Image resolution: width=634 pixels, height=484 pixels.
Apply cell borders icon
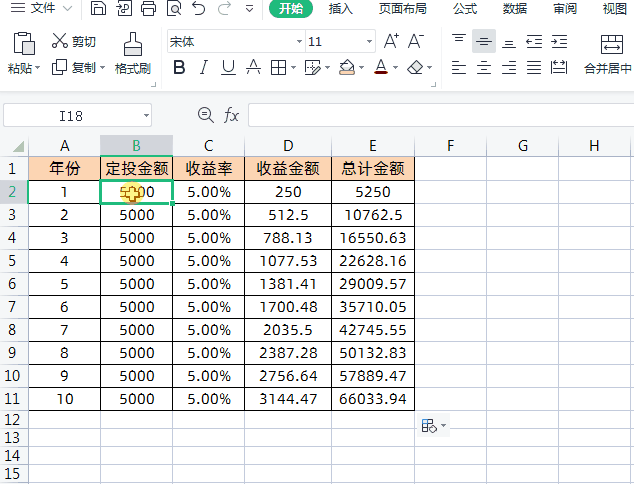click(278, 67)
